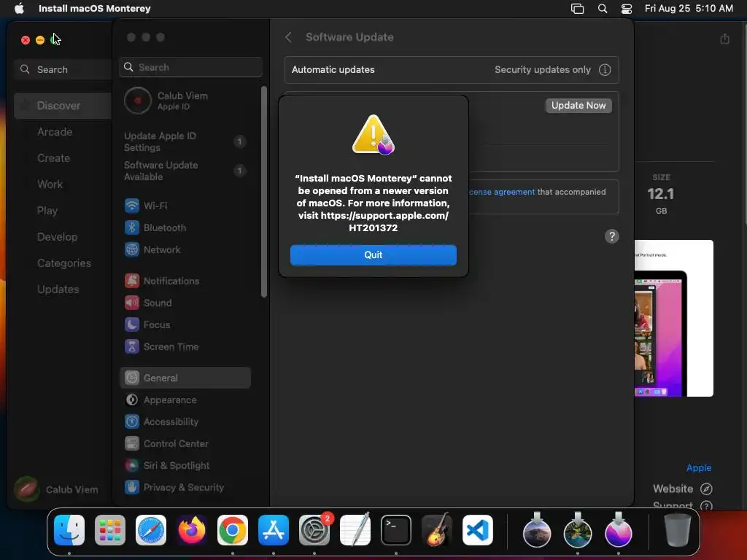
Task: Select Bluetooth in the System Settings sidebar
Action: (185, 227)
